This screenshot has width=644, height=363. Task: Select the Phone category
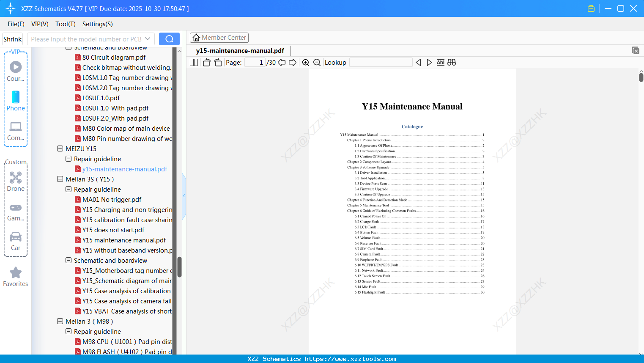pyautogui.click(x=16, y=101)
